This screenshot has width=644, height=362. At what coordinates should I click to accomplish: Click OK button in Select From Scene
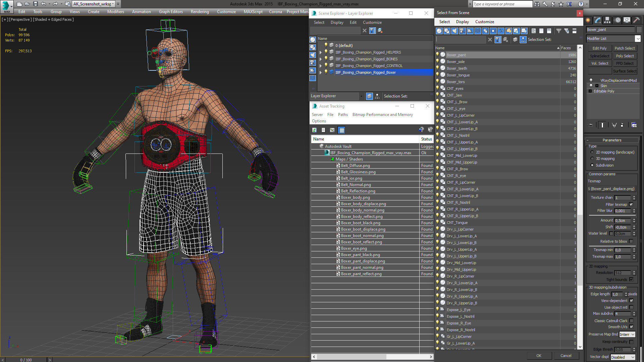[539, 356]
